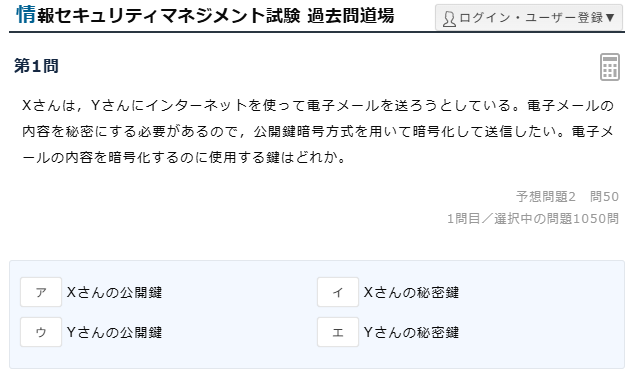The width and height of the screenshot is (629, 376).
Task: Select the Xさんの秘密鍵 option text
Action: pyautogui.click(x=411, y=292)
